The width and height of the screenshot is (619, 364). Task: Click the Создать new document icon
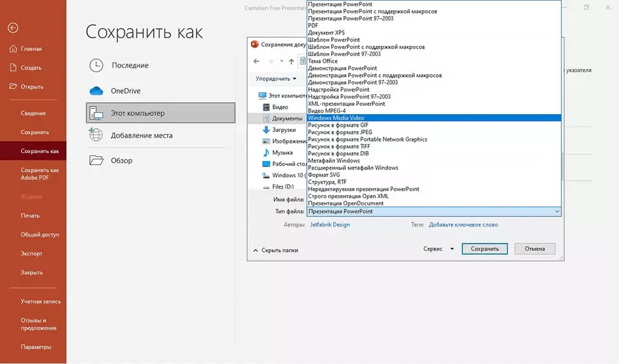(13, 68)
